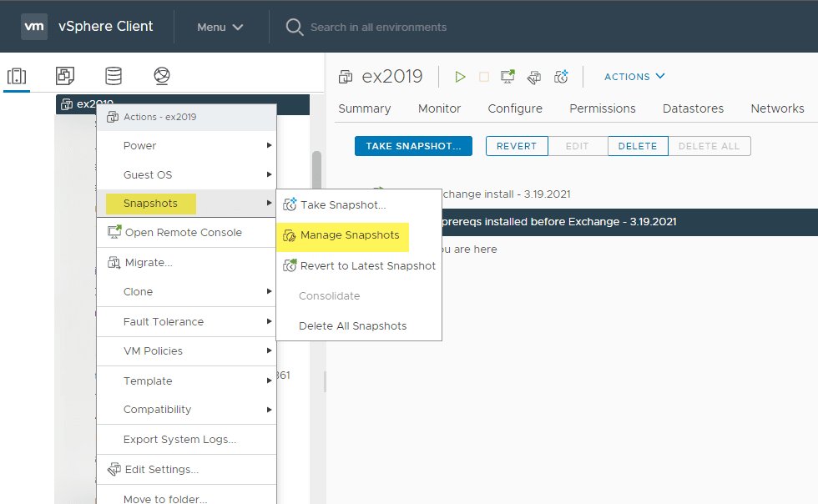Choose Revert to Latest Snapshot
818x504 pixels.
coord(359,266)
